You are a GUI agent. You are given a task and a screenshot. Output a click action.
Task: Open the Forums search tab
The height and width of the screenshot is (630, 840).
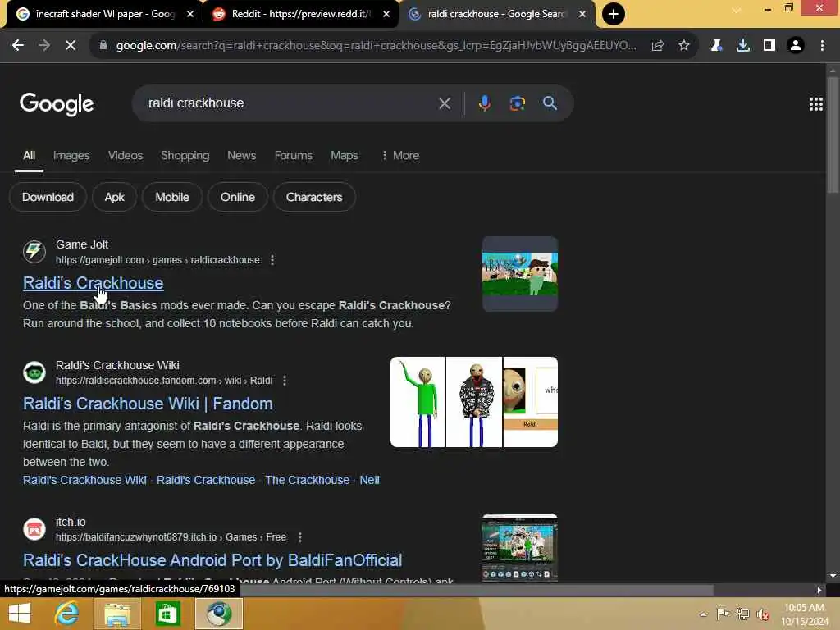point(293,155)
